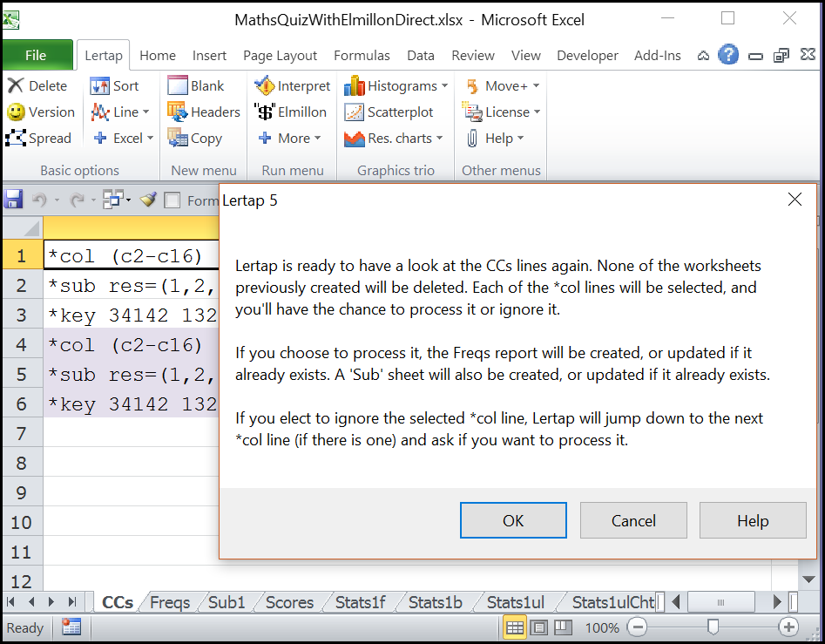The height and width of the screenshot is (644, 825).
Task: Click the Headers icon in New menu
Action: [x=178, y=112]
